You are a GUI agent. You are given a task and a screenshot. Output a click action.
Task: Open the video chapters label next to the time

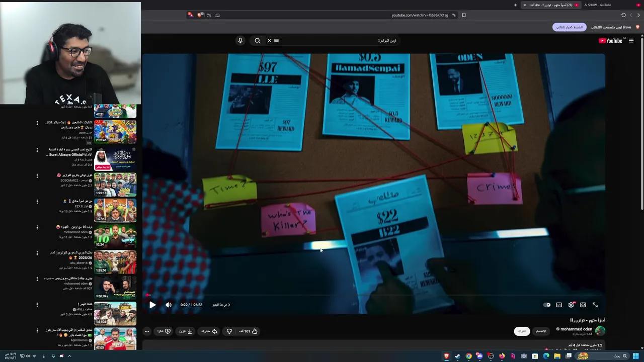[x=221, y=305]
